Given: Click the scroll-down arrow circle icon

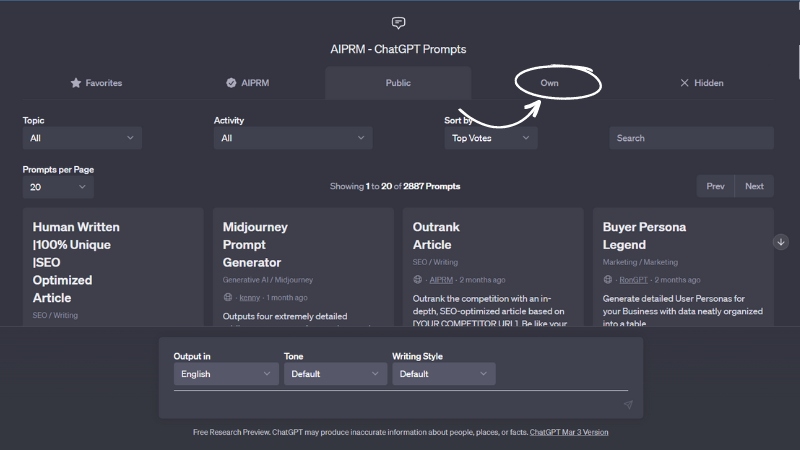Looking at the screenshot, I should click(781, 242).
